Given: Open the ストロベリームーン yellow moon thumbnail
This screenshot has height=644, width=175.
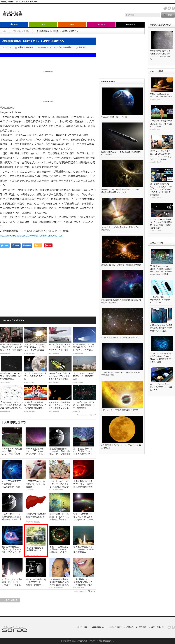Looking at the screenshot, I should point(122,429).
